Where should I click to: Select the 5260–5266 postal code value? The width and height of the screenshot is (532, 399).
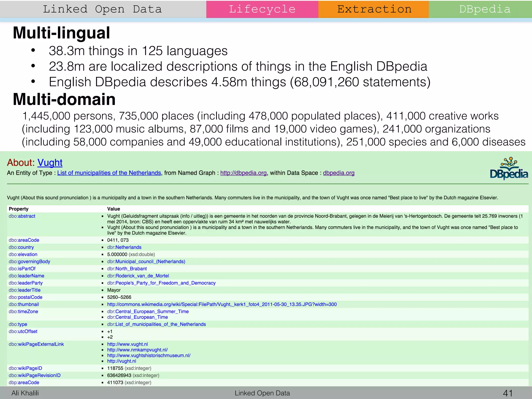point(119,297)
